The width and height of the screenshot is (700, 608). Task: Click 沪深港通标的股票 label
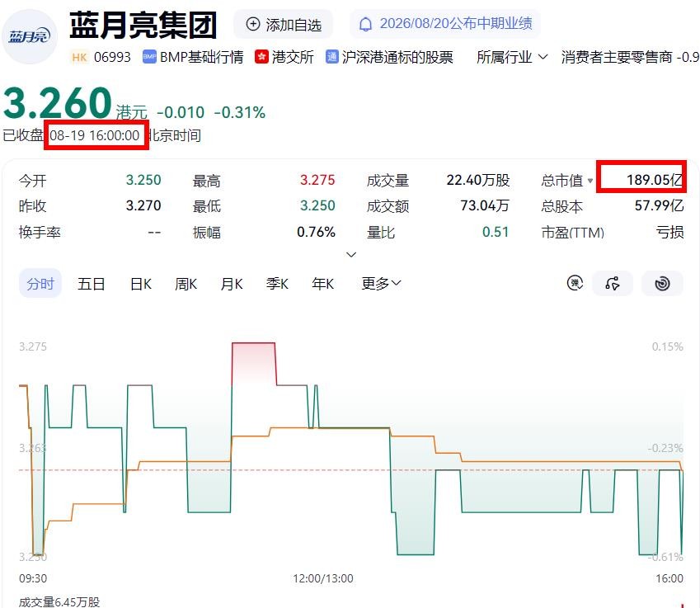tap(397, 57)
